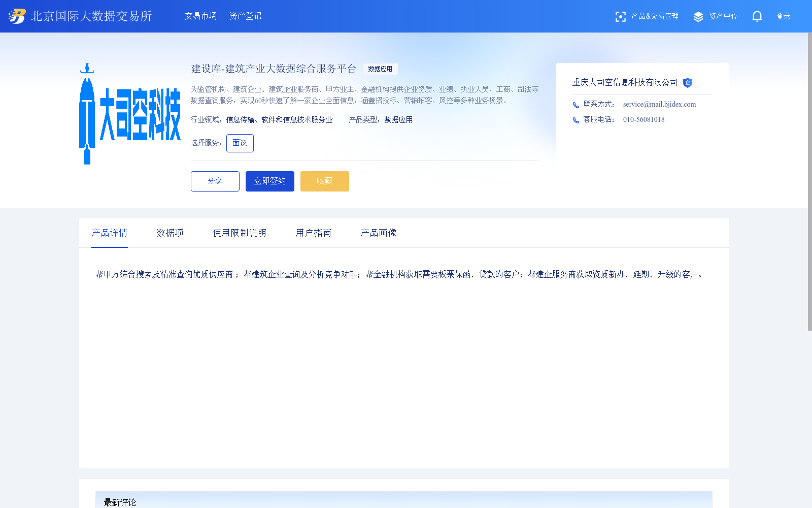This screenshot has width=812, height=508.
Task: Open 产品&交易管理 in the header
Action: [x=655, y=16]
